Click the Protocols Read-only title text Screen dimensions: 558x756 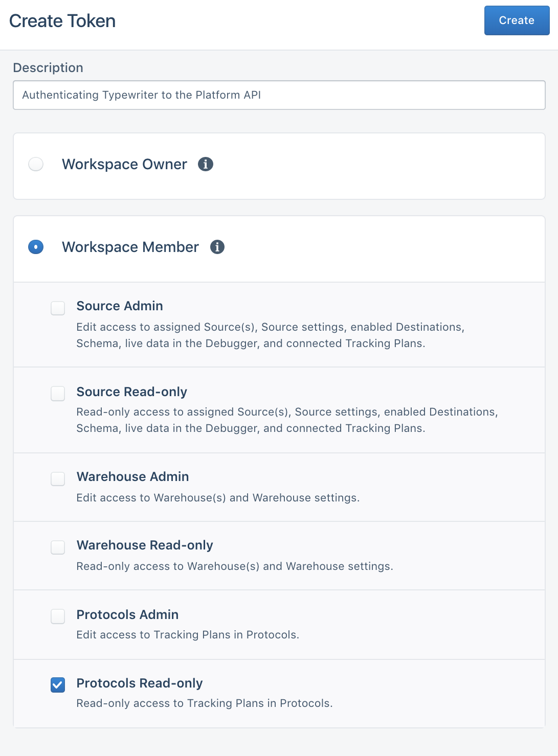[x=140, y=683]
